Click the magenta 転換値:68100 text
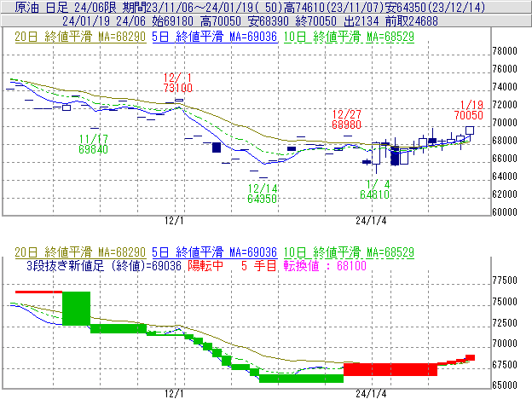532x405 pixels. 325,265
